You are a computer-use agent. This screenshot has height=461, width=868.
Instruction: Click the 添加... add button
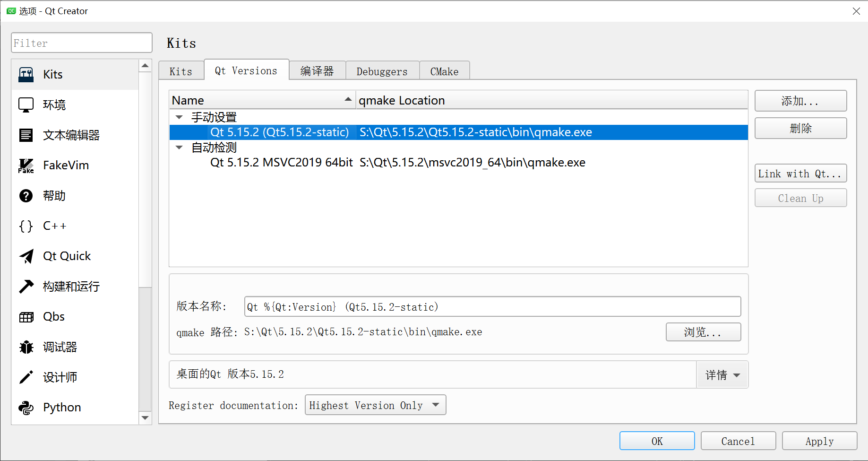coord(800,101)
